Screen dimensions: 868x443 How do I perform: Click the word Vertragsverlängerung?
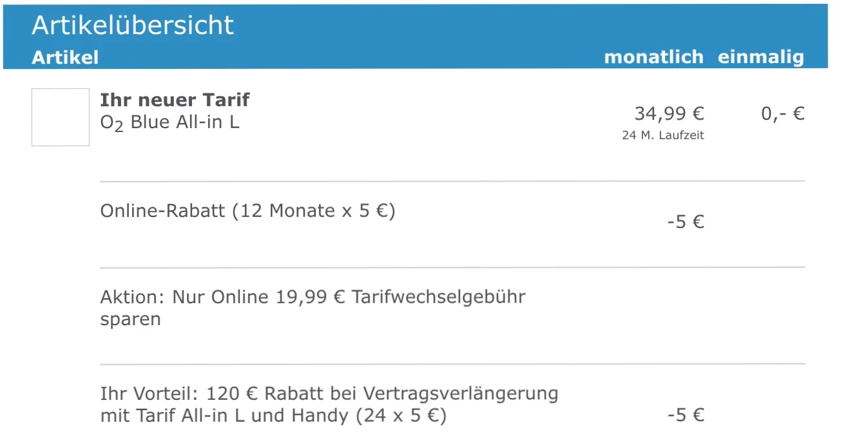[x=461, y=393]
